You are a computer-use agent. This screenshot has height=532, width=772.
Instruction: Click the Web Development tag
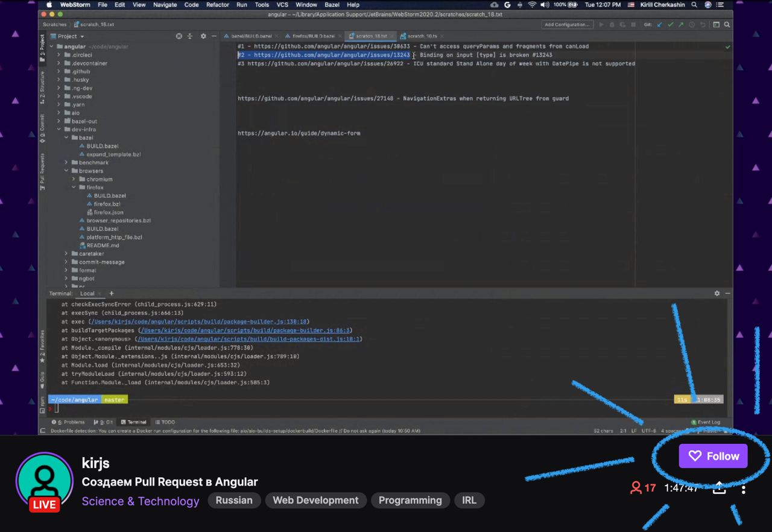click(x=315, y=500)
